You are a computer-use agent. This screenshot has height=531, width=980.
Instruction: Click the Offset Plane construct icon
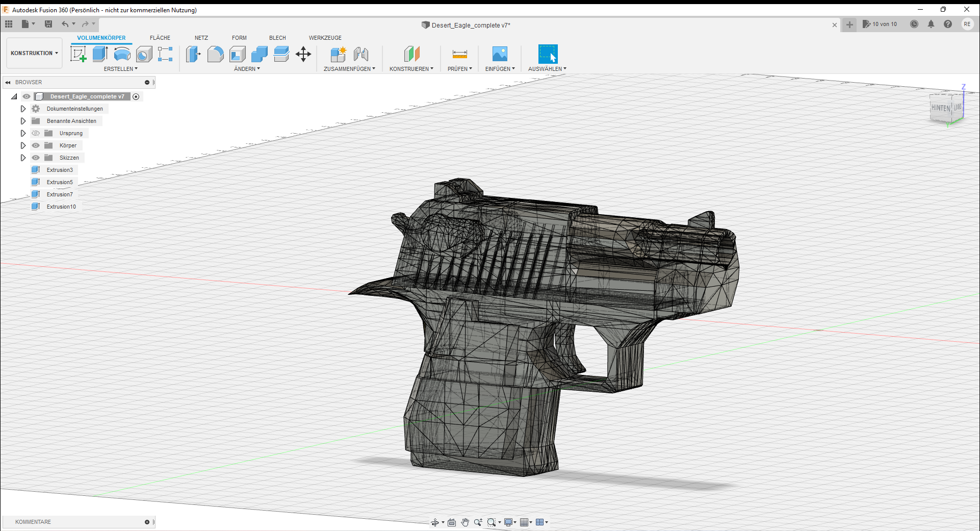point(411,54)
